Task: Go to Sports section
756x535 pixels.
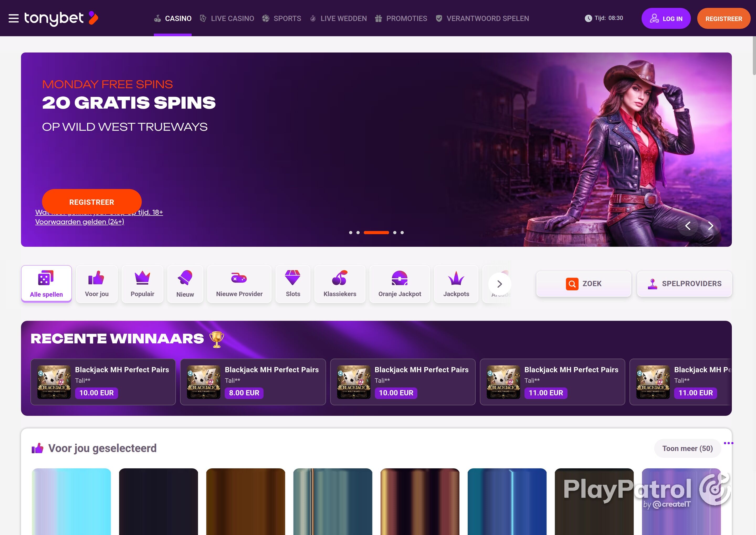Action: click(282, 18)
